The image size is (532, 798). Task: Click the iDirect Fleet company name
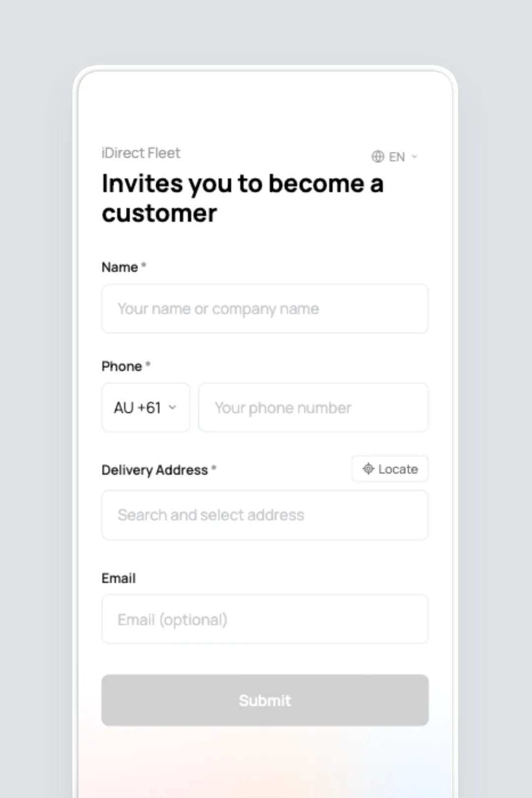click(141, 153)
